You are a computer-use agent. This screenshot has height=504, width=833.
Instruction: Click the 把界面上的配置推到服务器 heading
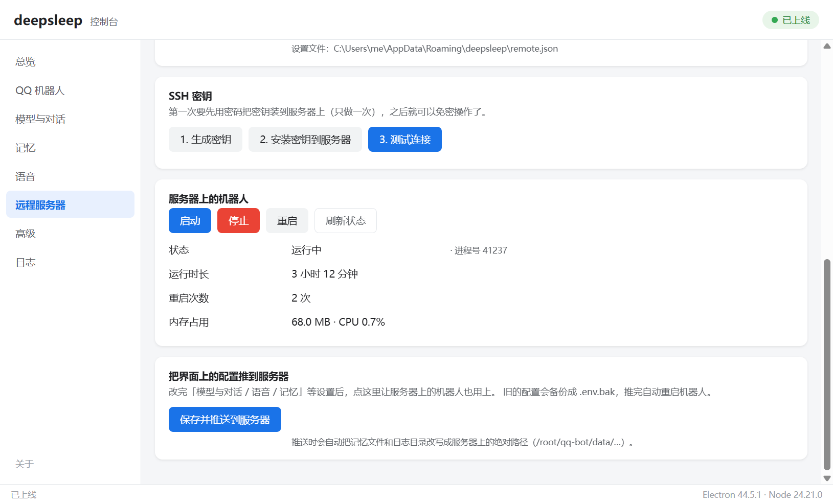(x=229, y=376)
